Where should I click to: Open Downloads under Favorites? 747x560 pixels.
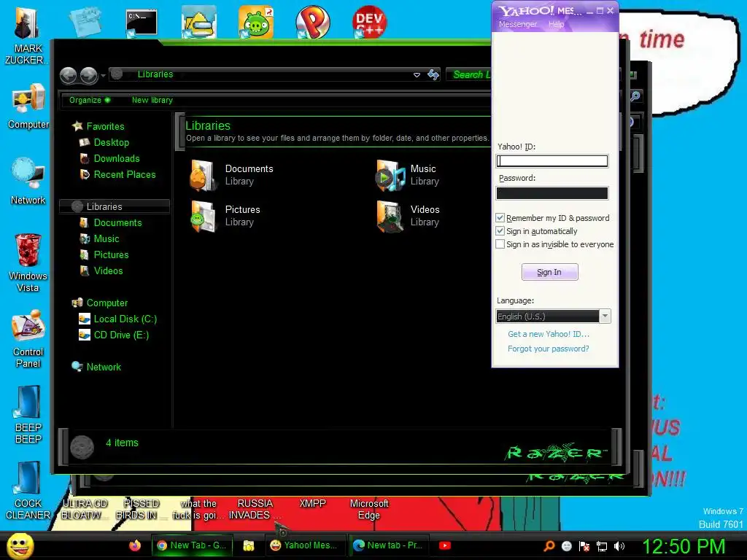[116, 158]
